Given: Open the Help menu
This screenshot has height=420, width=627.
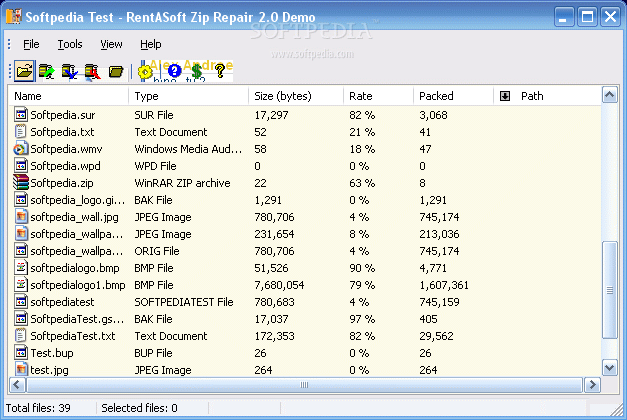Looking at the screenshot, I should pyautogui.click(x=151, y=44).
